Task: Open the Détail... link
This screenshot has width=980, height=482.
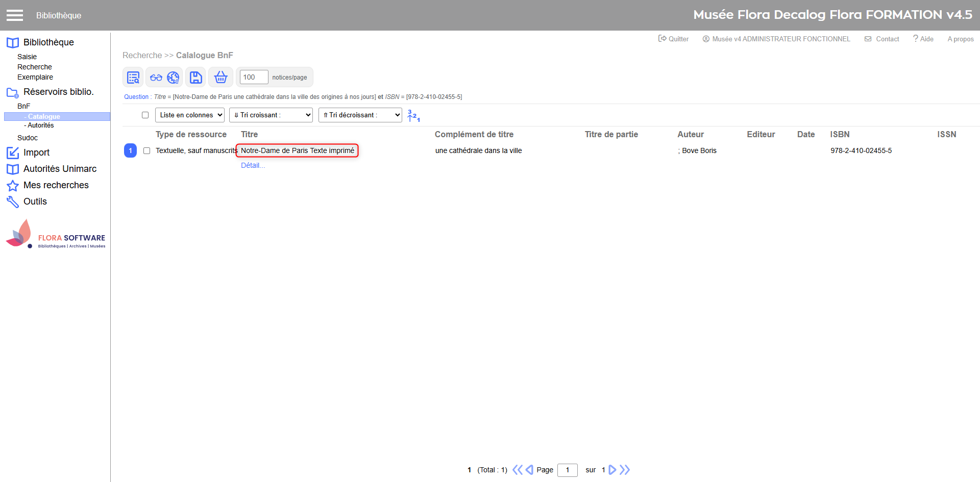Action: click(253, 165)
